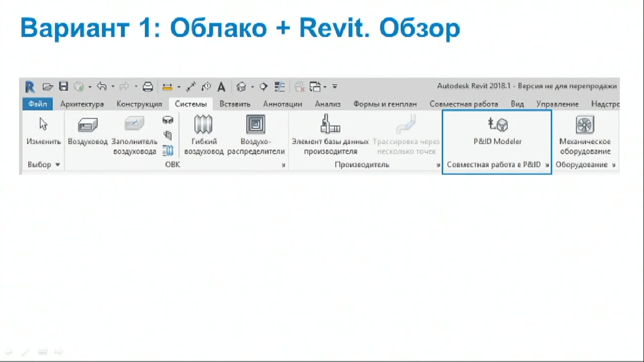Select the Tag by category tool
Viewport: 644px width, 362px height.
pos(206,87)
